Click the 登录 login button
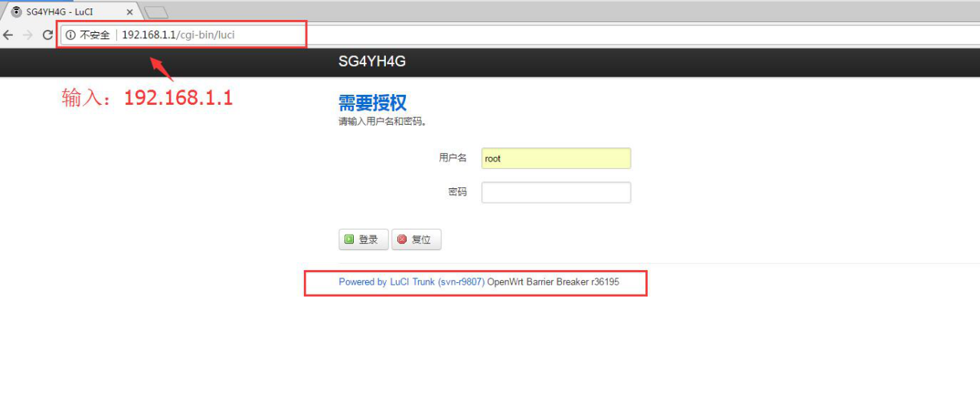The height and width of the screenshot is (397, 980). point(363,239)
